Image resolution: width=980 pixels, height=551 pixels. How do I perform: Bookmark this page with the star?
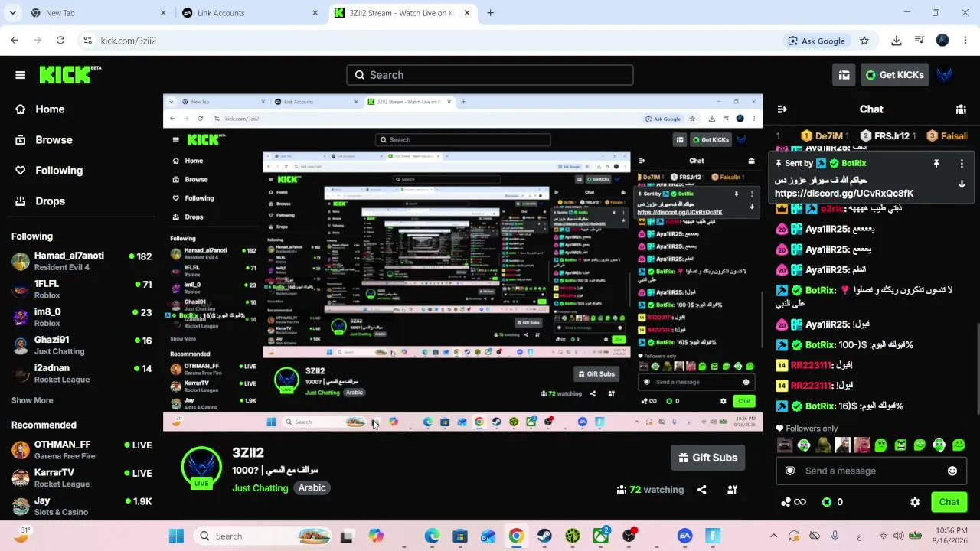(864, 41)
